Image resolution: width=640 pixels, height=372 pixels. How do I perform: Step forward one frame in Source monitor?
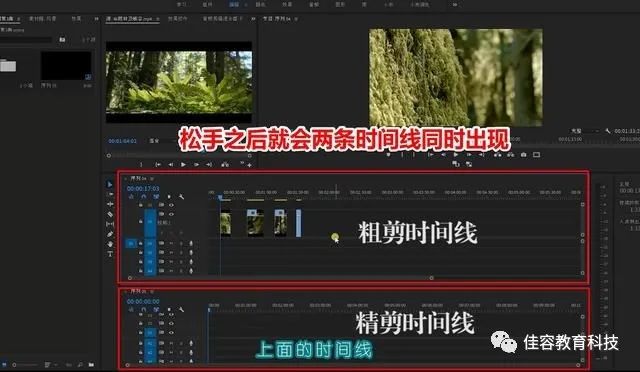196,165
